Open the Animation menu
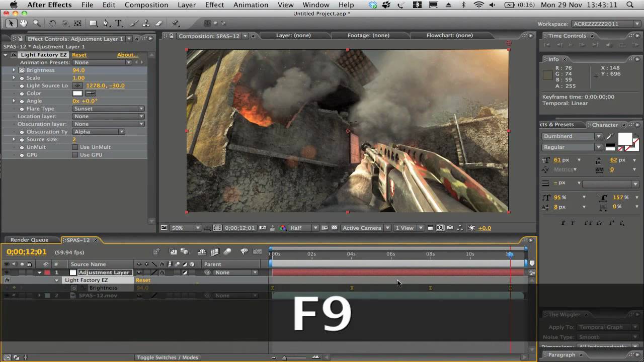 tap(251, 5)
